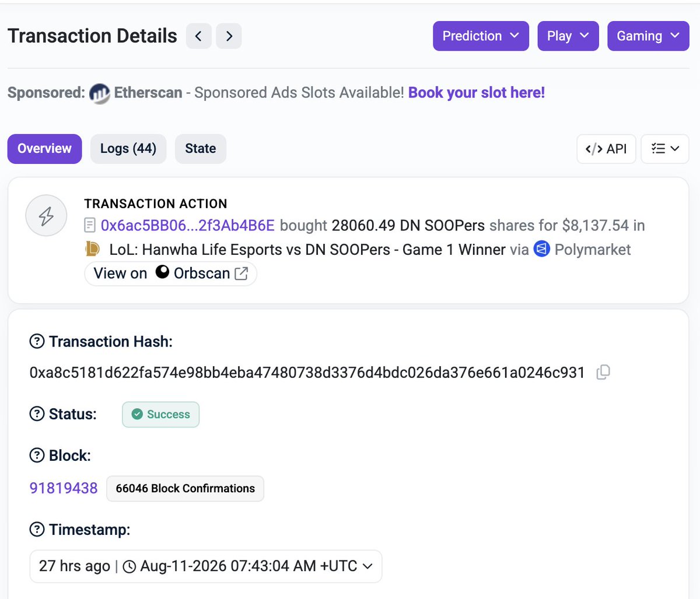Image resolution: width=700 pixels, height=599 pixels.
Task: Click '28060.49 DN SOOPers' shares text
Action: pyautogui.click(x=408, y=225)
